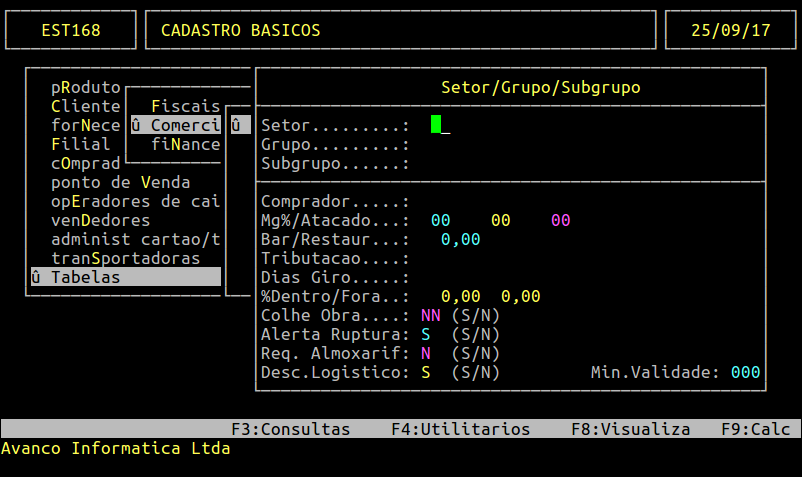Click the Setor field label
This screenshot has height=477, width=802.
pyautogui.click(x=335, y=125)
